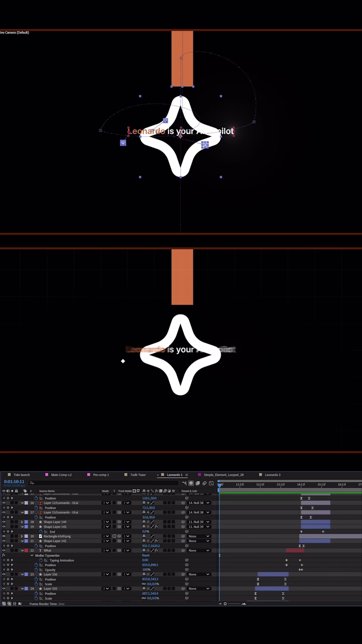Click second bottom-left timeline pane toggle icon
362x644 pixels.
point(9,604)
